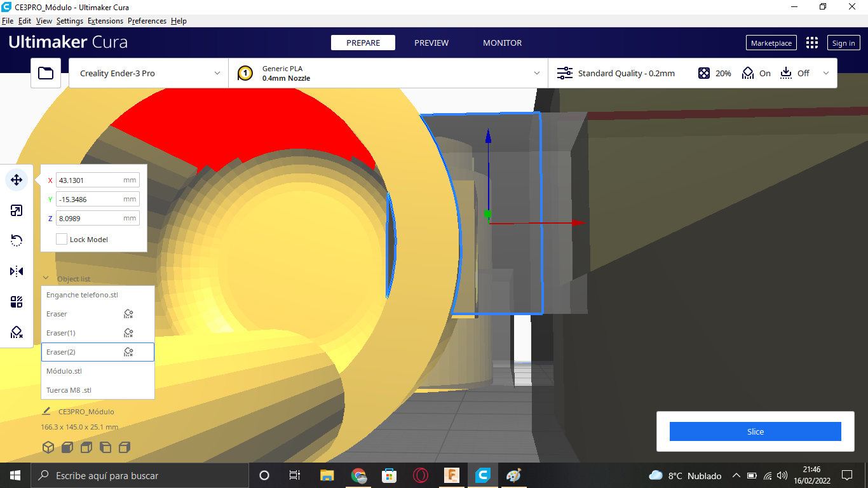Viewport: 868px width, 488px height.
Task: Click the Z position input field
Action: click(x=97, y=219)
